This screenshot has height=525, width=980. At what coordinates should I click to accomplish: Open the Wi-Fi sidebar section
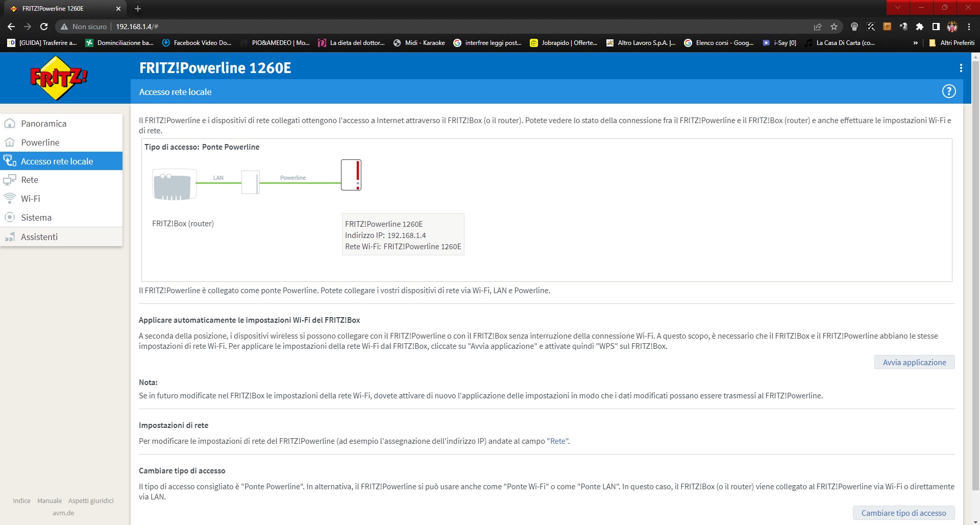point(61,199)
